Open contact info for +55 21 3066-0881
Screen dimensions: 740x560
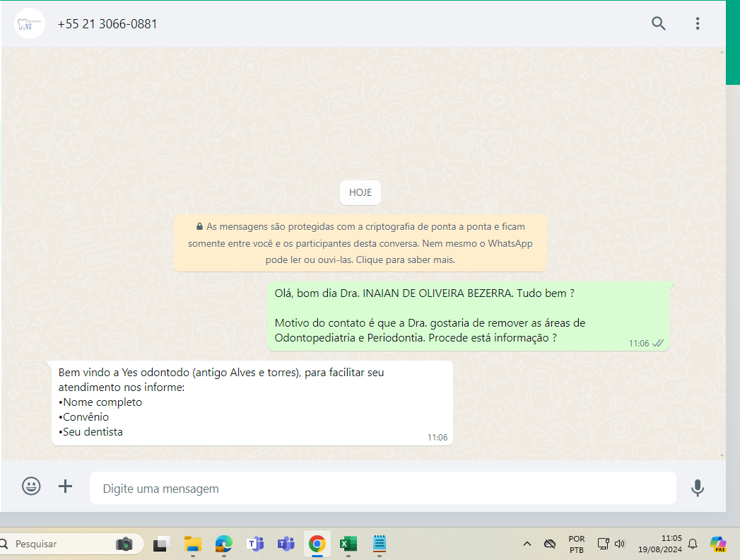(x=107, y=24)
